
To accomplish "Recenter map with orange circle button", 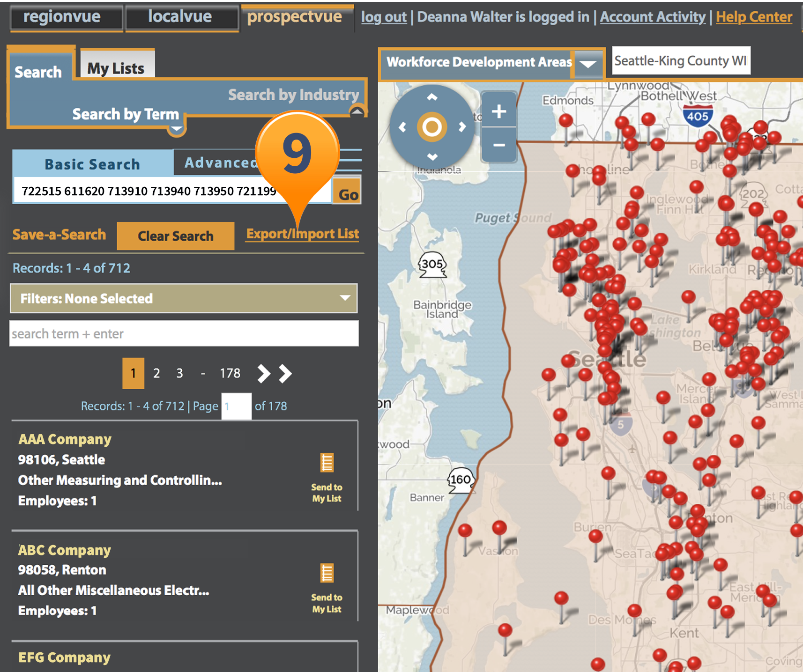I will [432, 127].
